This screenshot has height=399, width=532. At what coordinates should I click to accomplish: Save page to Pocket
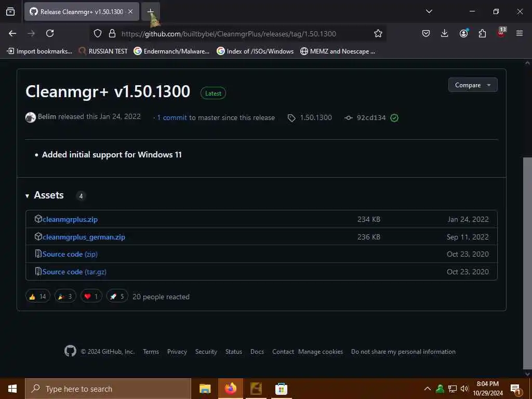point(426,33)
